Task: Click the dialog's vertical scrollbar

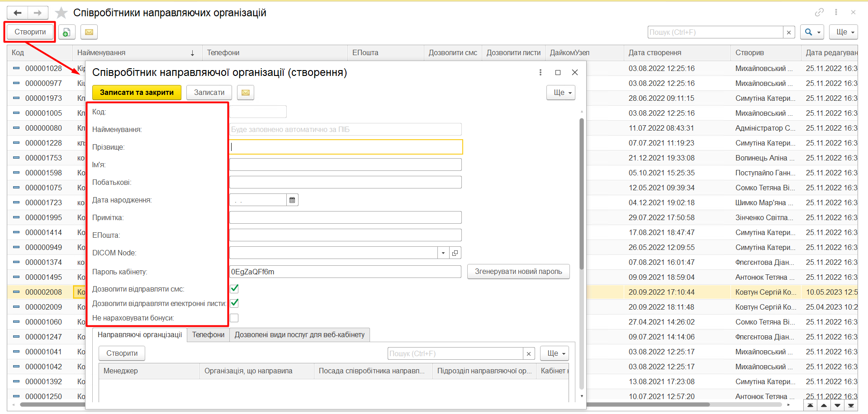Action: tap(582, 194)
